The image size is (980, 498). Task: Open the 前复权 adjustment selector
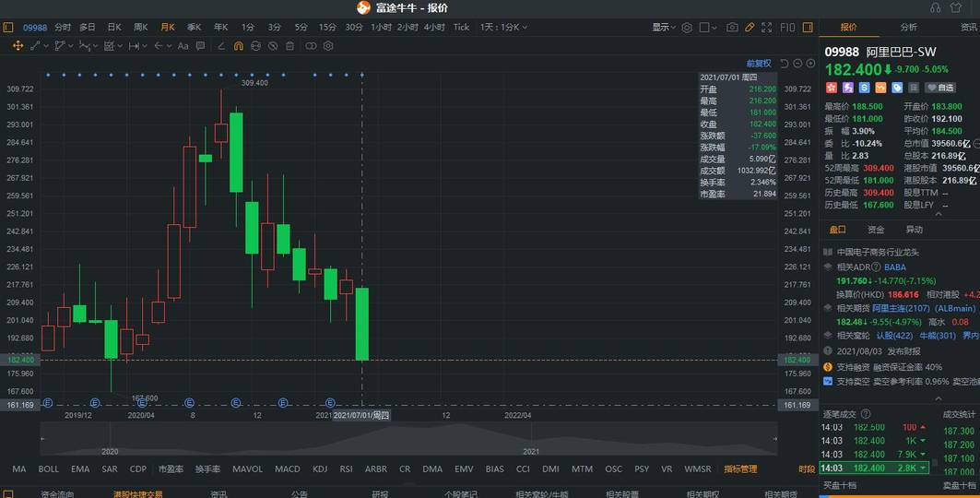(x=759, y=64)
